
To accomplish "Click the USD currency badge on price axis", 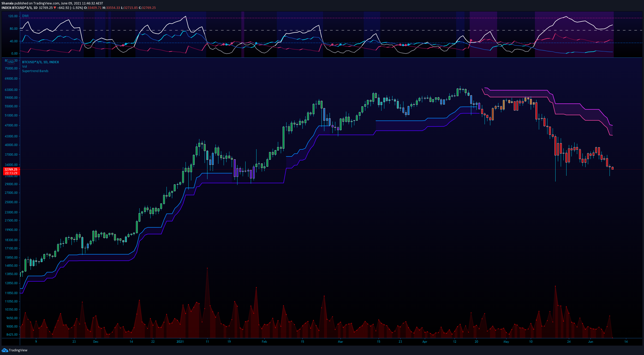I will 11,62.
